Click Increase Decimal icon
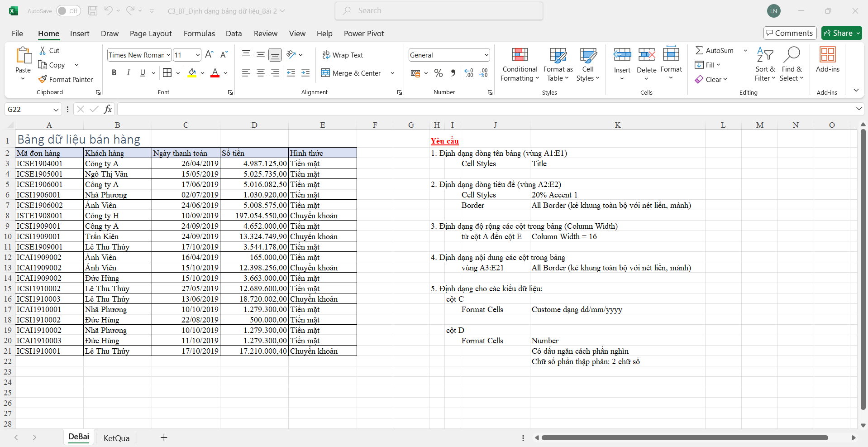Screen dimensions: 868x447 tap(469, 73)
